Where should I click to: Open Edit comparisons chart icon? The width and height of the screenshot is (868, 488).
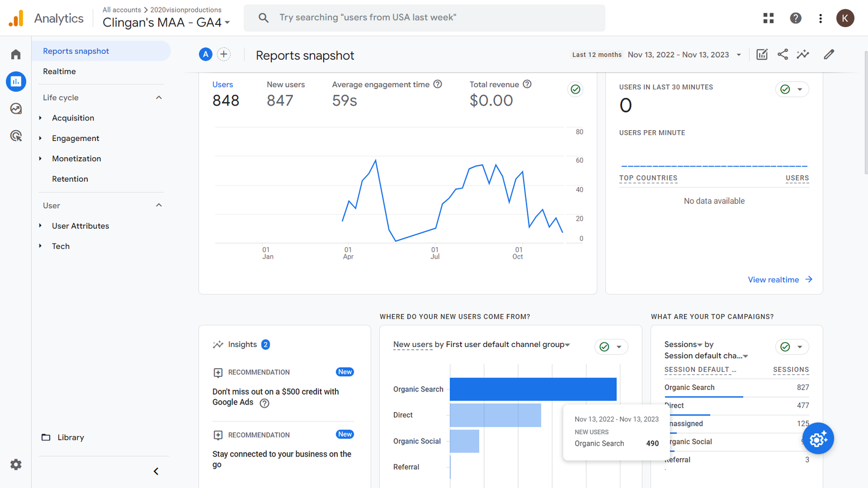coord(762,54)
